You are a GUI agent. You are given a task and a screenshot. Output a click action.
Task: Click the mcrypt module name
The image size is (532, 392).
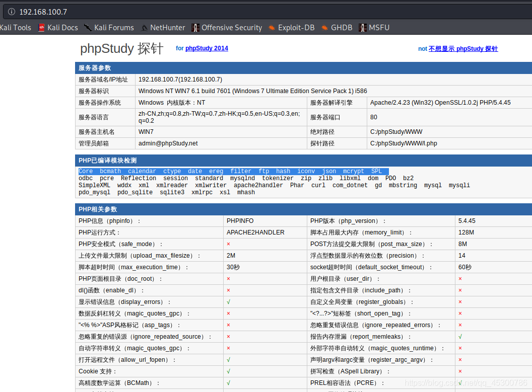point(353,171)
